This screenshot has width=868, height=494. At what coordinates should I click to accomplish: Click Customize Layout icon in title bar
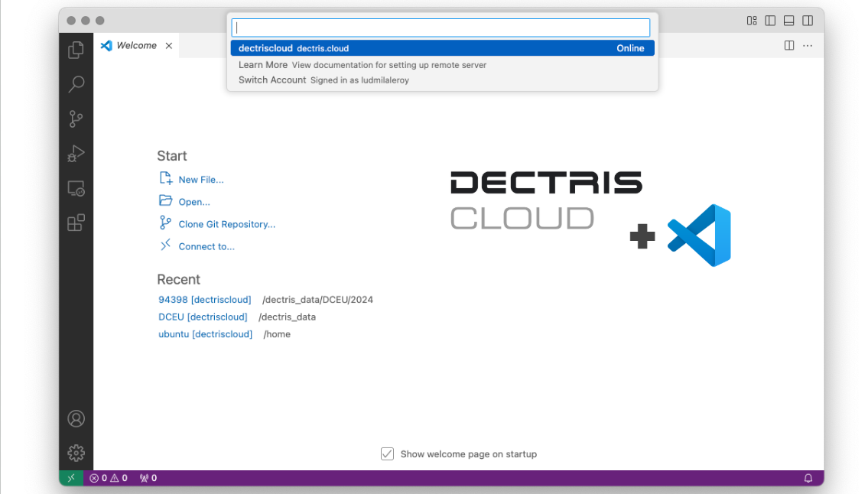(752, 21)
